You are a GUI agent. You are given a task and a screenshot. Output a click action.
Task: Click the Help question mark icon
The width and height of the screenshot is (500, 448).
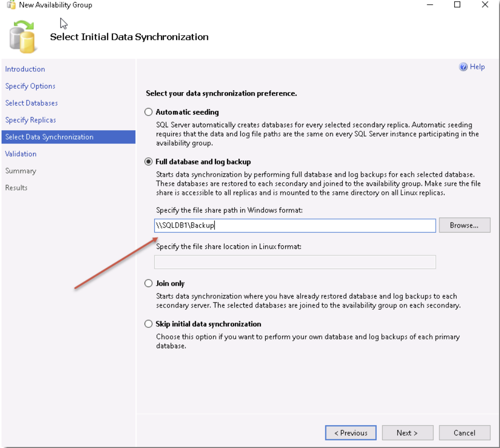click(463, 67)
